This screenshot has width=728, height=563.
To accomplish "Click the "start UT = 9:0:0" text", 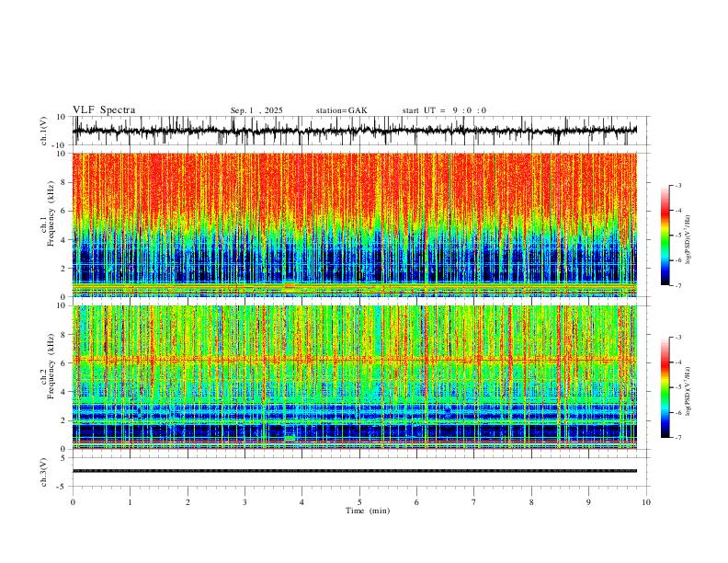I will pos(444,110).
